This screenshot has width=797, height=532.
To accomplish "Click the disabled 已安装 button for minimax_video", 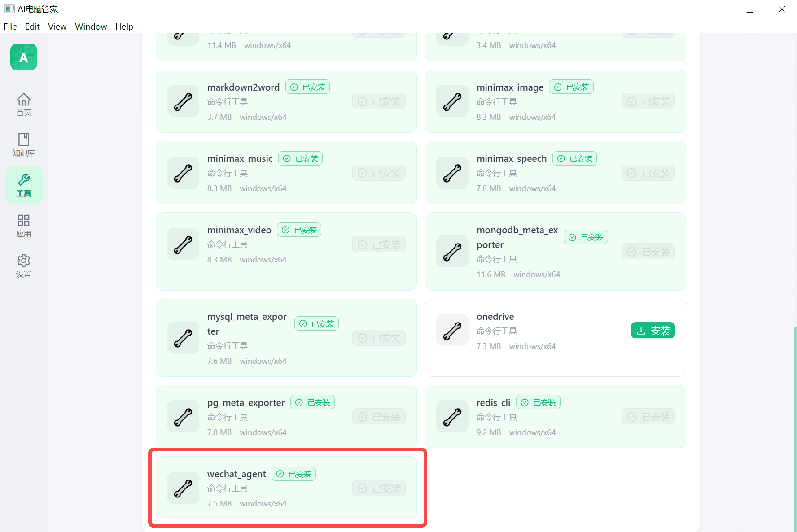I will [x=379, y=244].
